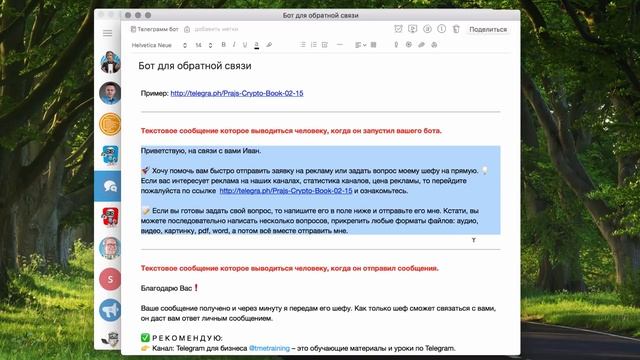Click the red heading ending 'запустил вашего бота'
640x360 pixels.
click(291, 131)
